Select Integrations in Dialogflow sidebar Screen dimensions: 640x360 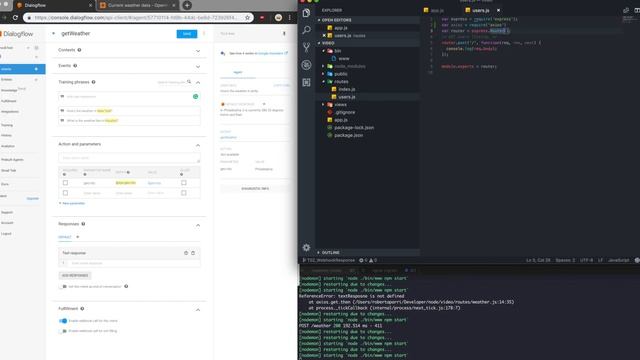(10, 111)
